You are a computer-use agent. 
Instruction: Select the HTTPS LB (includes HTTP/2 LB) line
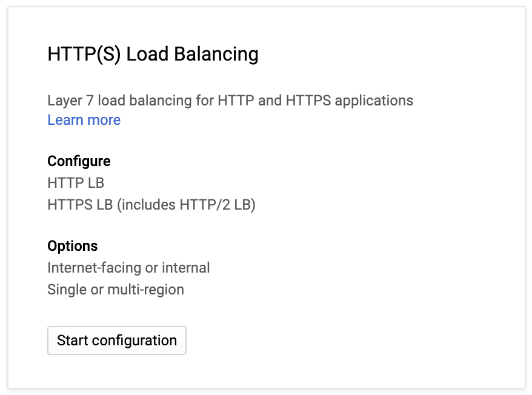(x=151, y=205)
